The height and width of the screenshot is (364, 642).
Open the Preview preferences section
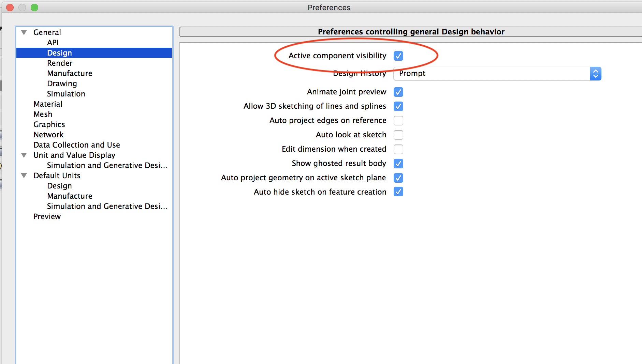tap(47, 216)
